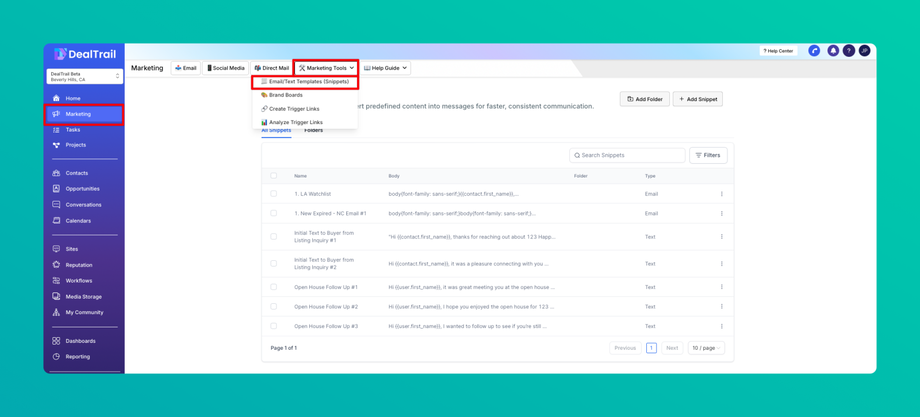
Task: Open the Open House Follow Up #2 snippet
Action: tap(326, 307)
